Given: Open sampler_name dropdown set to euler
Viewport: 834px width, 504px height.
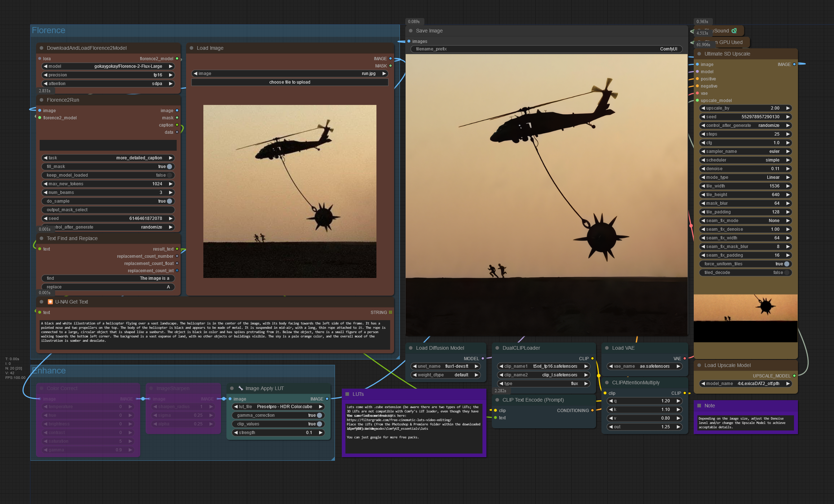Looking at the screenshot, I should click(745, 151).
